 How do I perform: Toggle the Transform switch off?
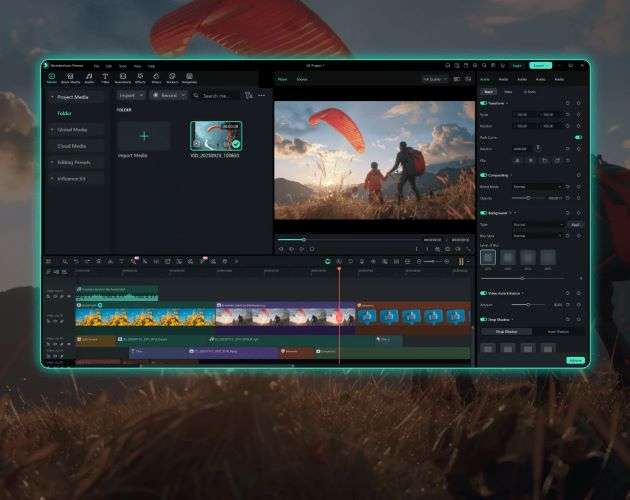click(x=483, y=103)
